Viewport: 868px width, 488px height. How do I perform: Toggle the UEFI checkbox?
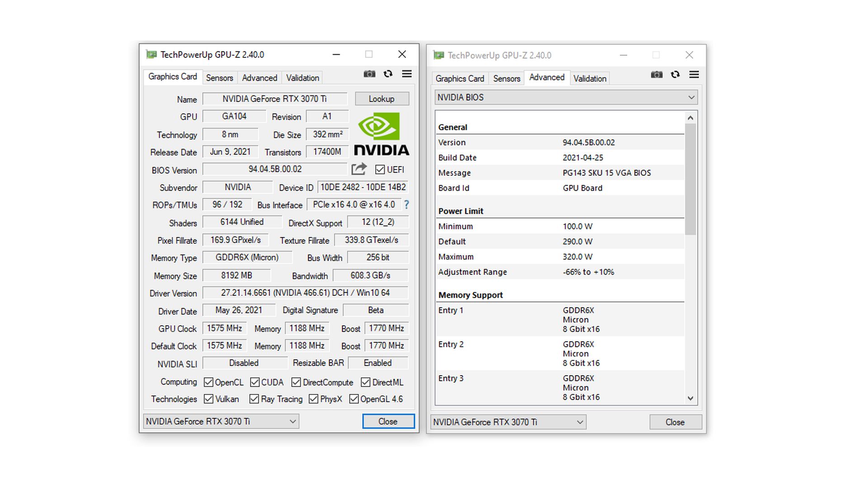[x=380, y=169]
